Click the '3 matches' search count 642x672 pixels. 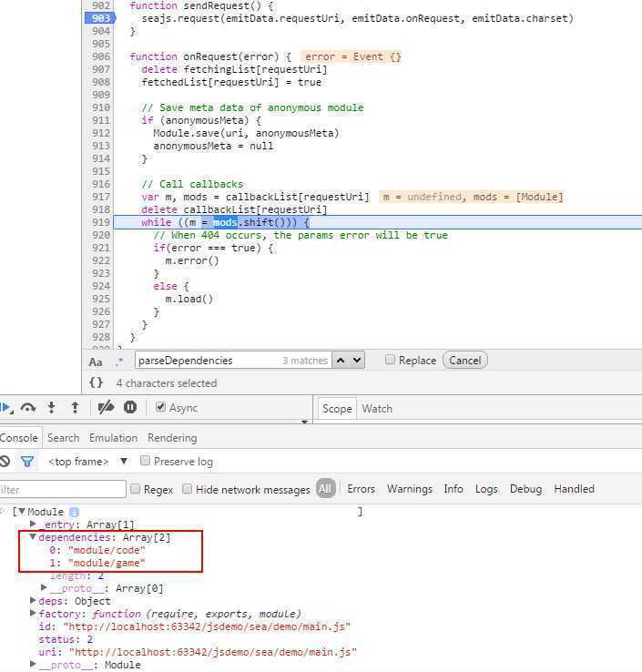[x=305, y=361]
